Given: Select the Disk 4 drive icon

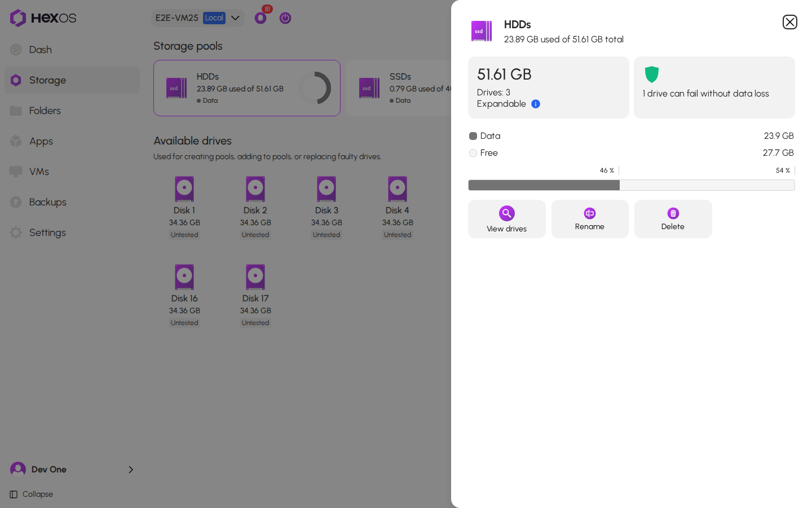Looking at the screenshot, I should 398,189.
